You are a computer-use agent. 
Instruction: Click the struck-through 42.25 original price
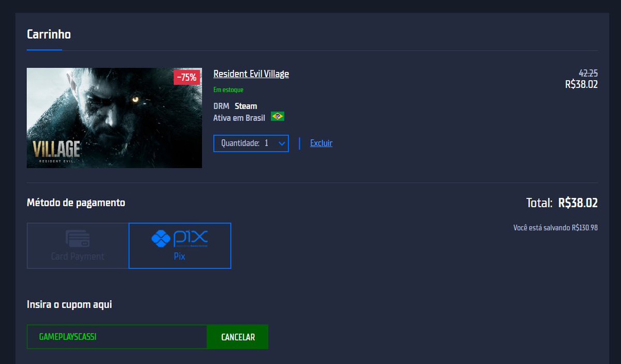588,74
